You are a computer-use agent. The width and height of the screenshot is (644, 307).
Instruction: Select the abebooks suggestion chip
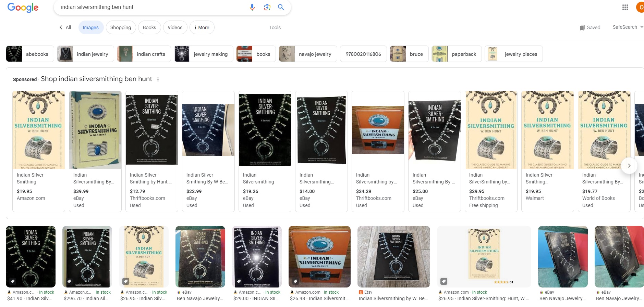point(30,54)
